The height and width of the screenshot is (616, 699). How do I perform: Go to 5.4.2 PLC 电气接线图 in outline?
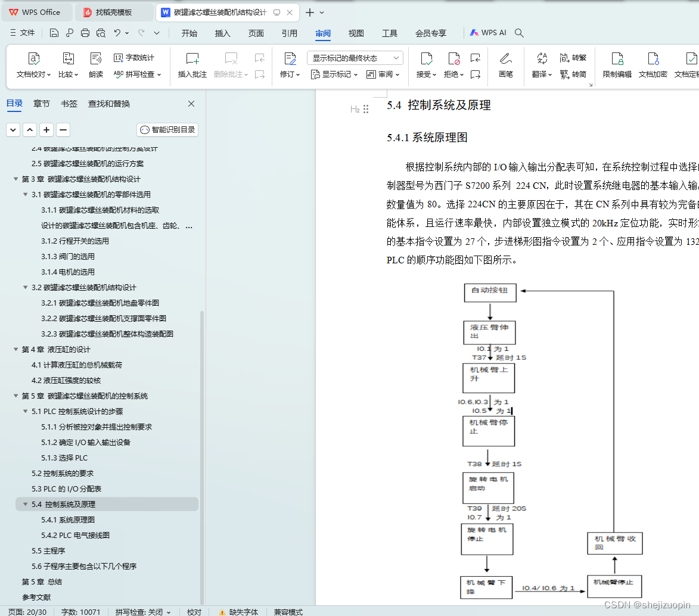click(x=75, y=536)
